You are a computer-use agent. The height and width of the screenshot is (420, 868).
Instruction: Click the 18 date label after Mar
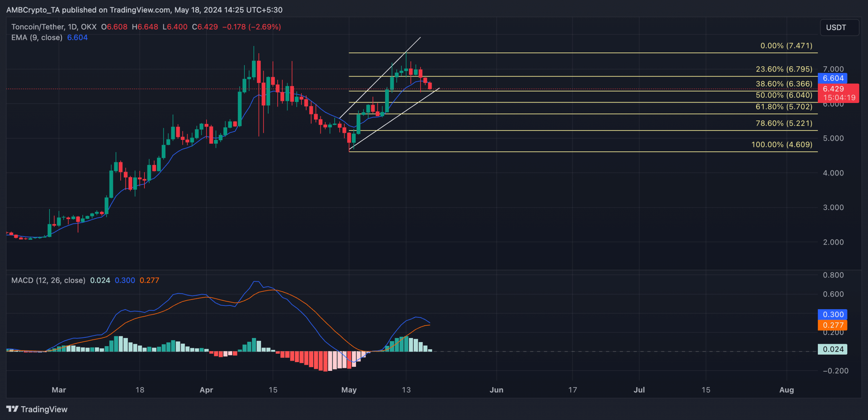140,390
